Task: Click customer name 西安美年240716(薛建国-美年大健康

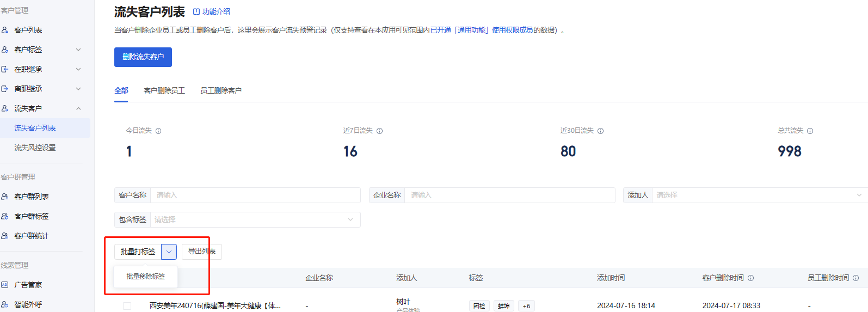Action: tap(215, 306)
